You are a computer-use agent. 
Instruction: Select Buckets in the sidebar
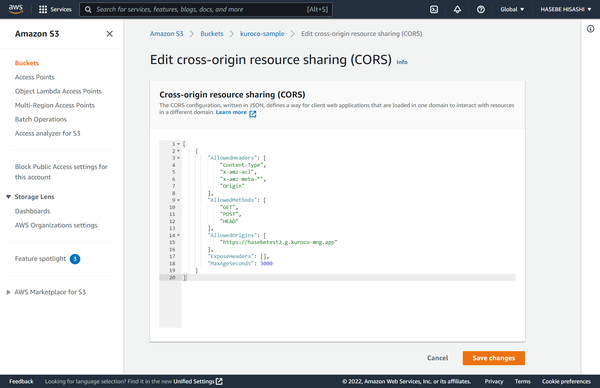point(27,63)
